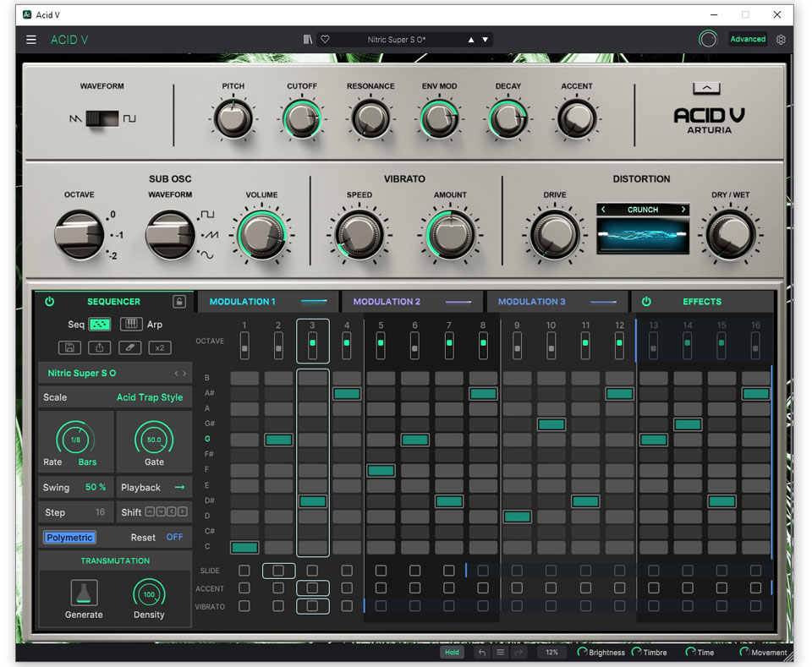The height and width of the screenshot is (667, 812).
Task: Export the sequence pattern icon
Action: (100, 347)
